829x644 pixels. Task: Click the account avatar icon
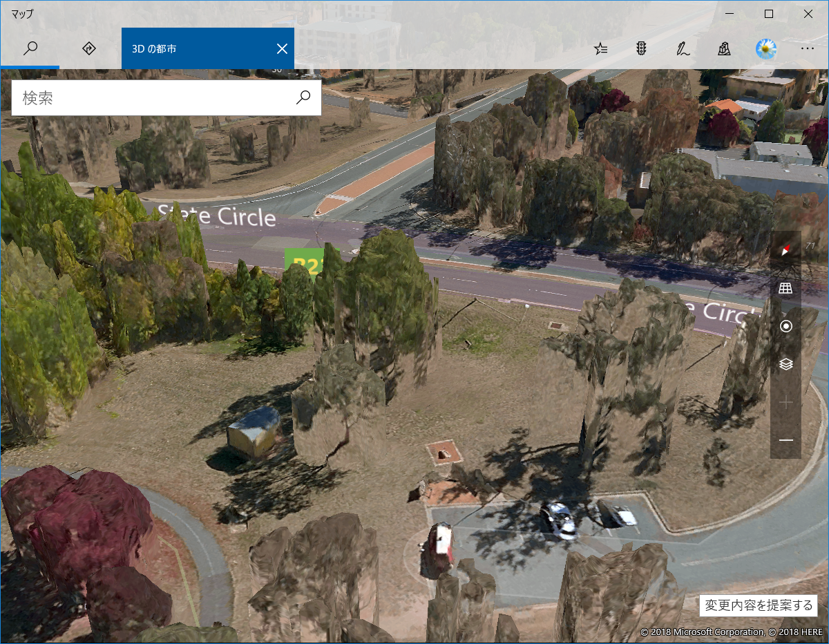pos(765,48)
